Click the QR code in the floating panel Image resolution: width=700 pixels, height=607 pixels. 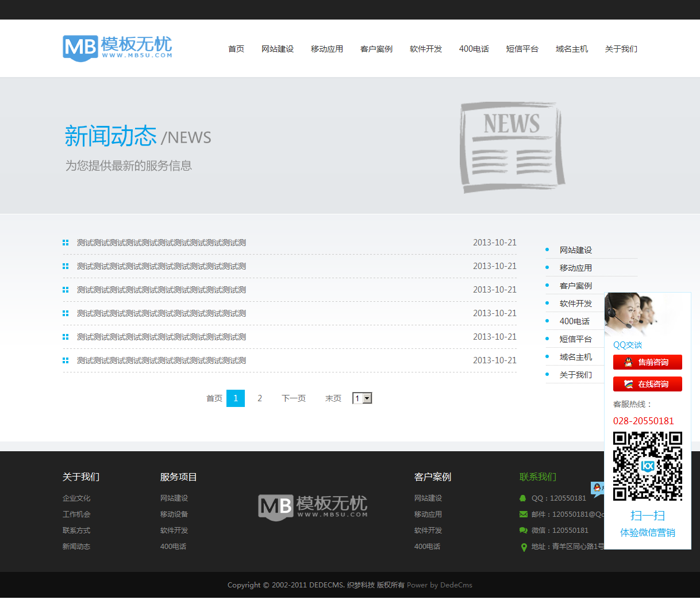(x=647, y=466)
